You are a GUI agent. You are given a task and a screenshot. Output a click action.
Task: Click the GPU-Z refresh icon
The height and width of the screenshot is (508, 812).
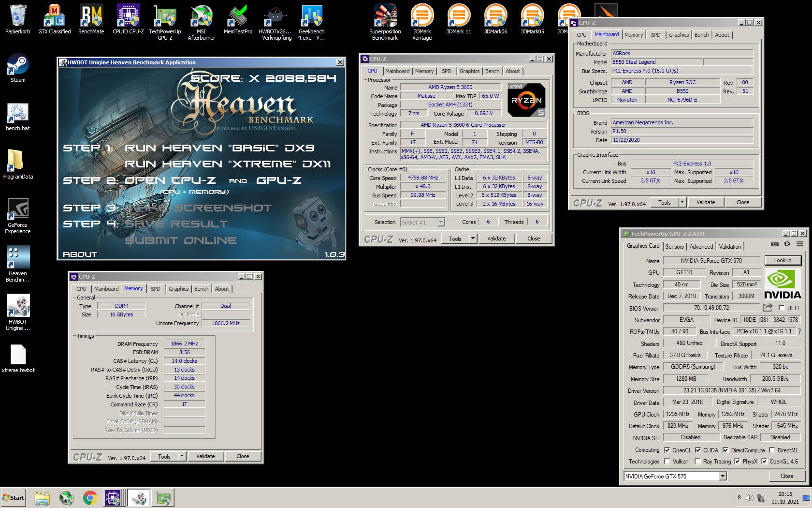787,244
